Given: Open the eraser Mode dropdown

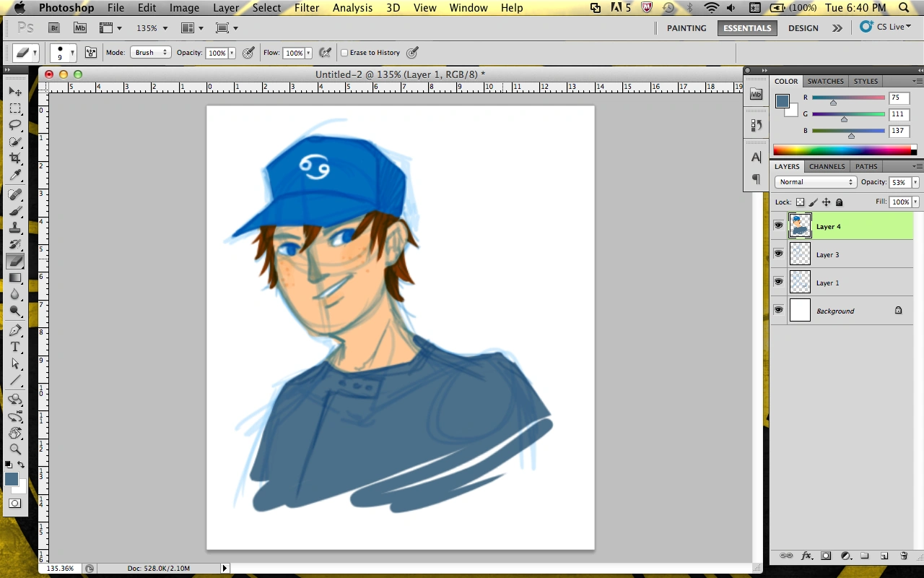Looking at the screenshot, I should pos(150,53).
